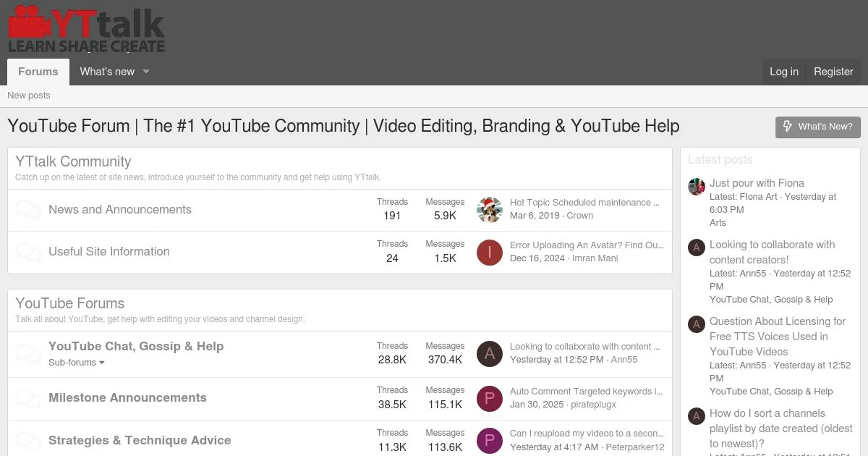Click message count 370.4K
Image resolution: width=868 pixels, height=456 pixels.
point(445,360)
